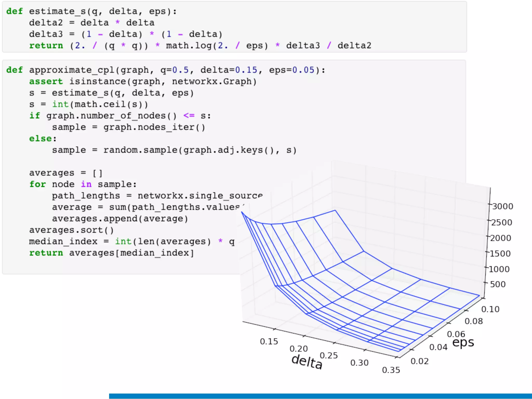Click the 'averages.sort()' code line
This screenshot has width=532, height=399.
point(71,230)
